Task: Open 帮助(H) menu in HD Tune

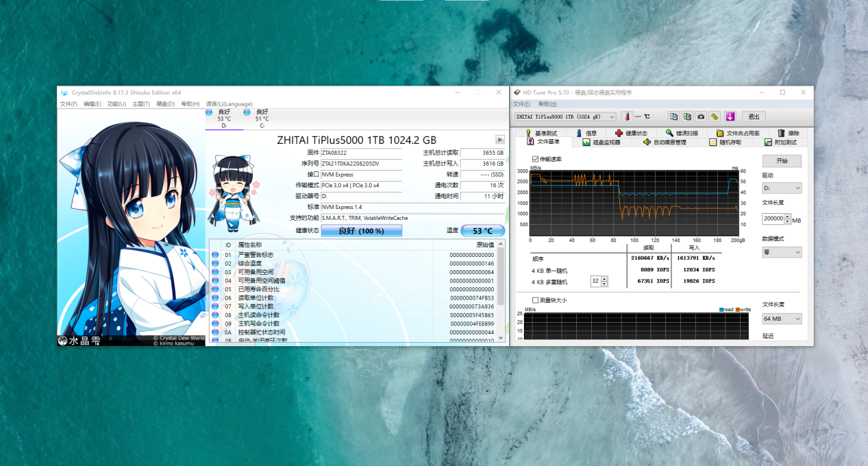Action: pyautogui.click(x=547, y=104)
